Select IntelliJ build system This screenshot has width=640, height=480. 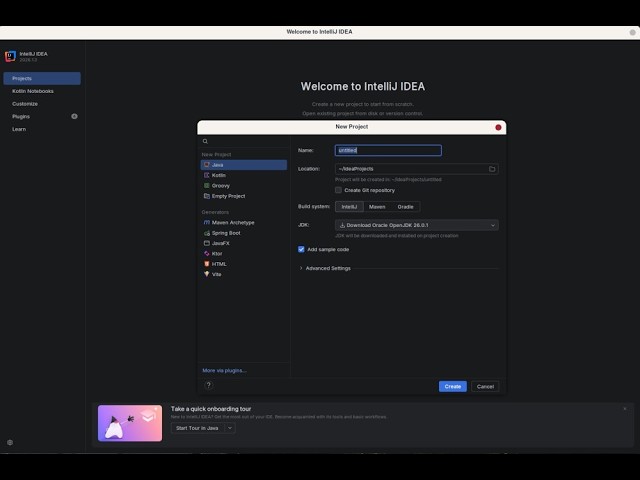349,207
